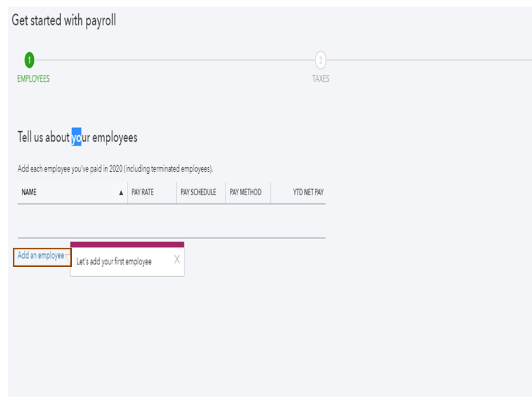Dismiss the first employee tooltip with X
Screen dimensions: 532x399
tap(177, 259)
